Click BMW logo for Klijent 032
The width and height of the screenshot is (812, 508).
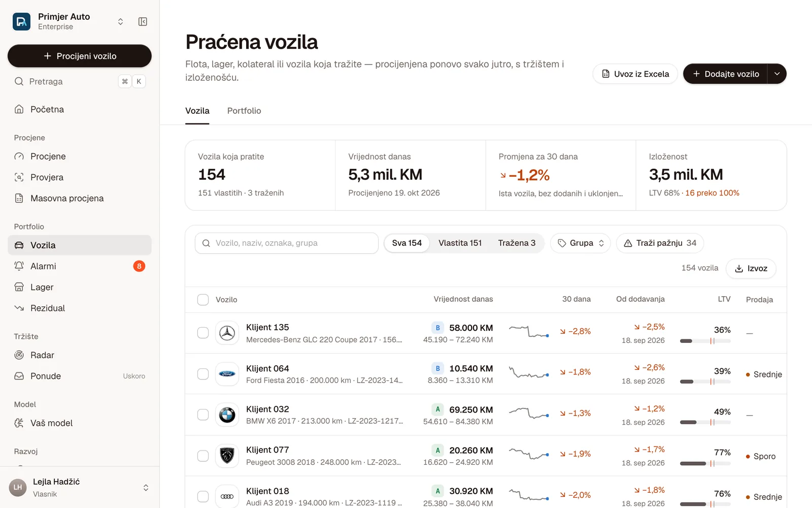tap(227, 415)
